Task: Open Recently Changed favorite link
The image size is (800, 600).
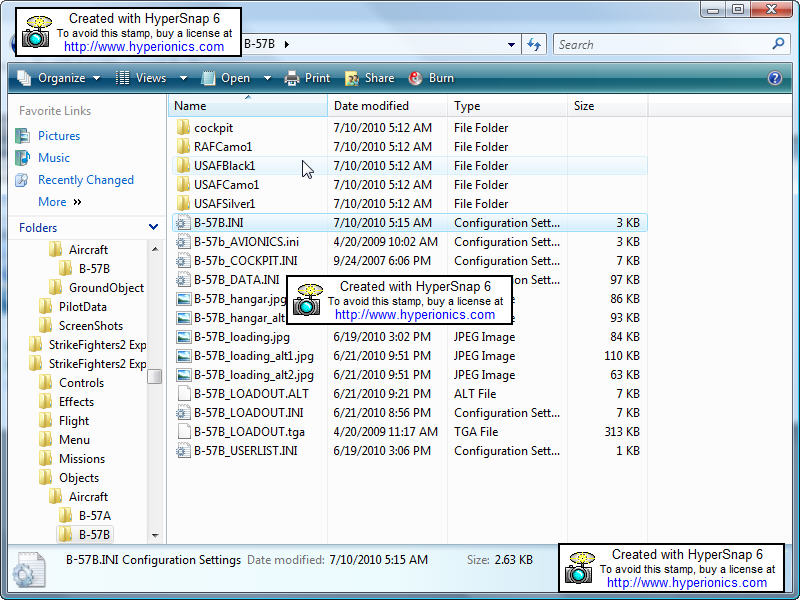Action: 86,180
